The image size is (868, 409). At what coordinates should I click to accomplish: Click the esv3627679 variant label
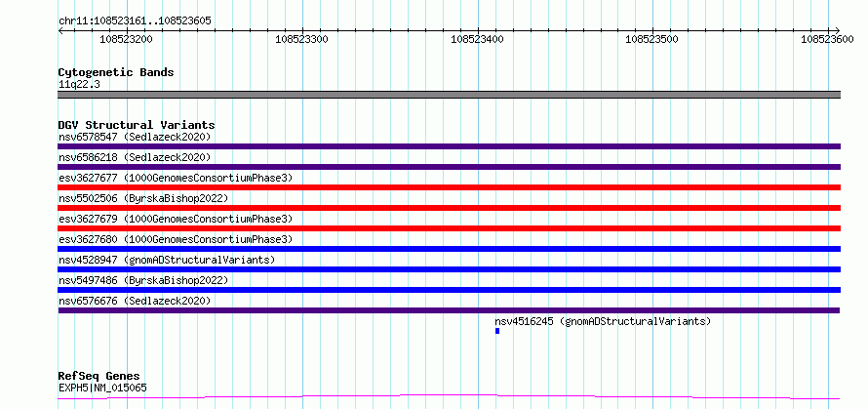[176, 219]
